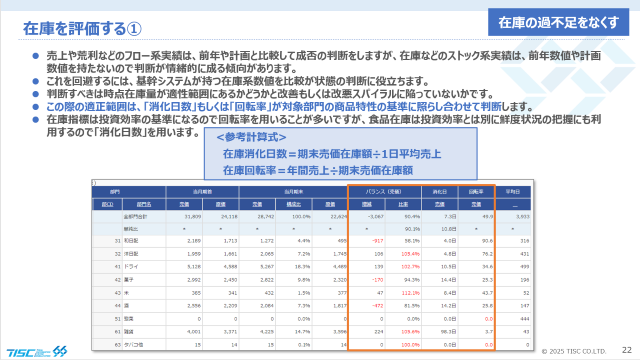This screenshot has height=360, width=640.
Task: Click the red -917 value in 和日配 row
Action: pyautogui.click(x=378, y=241)
